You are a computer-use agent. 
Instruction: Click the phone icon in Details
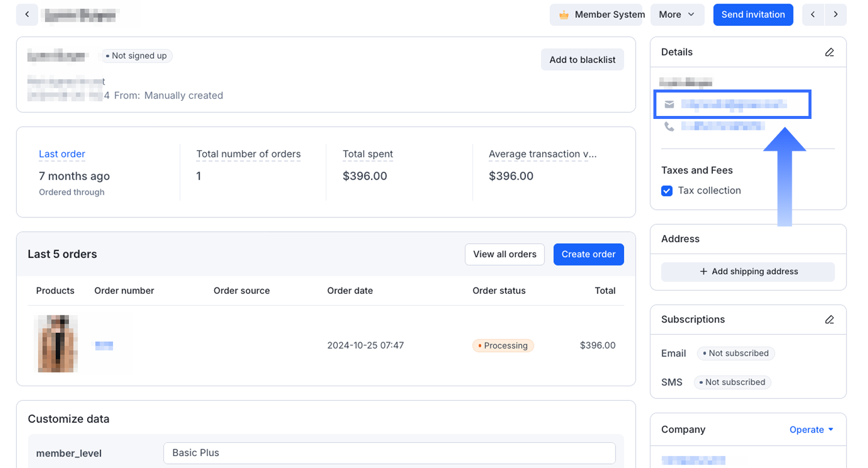point(669,126)
